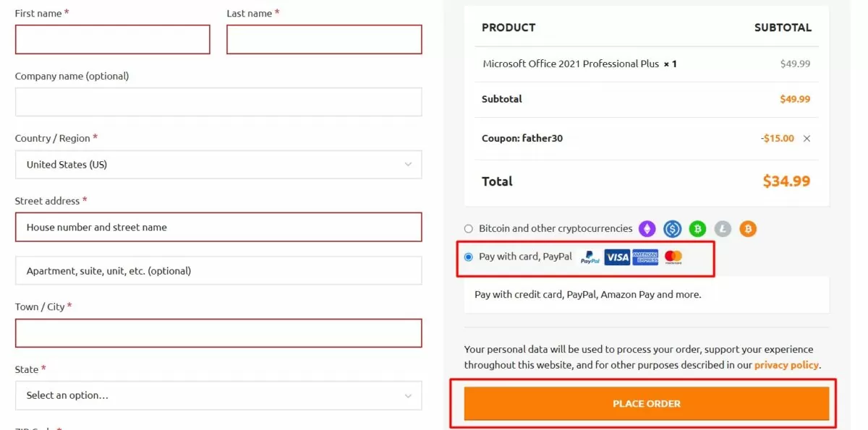Screen dimensions: 868x430
Task: Click the Visa card icon
Action: click(617, 257)
